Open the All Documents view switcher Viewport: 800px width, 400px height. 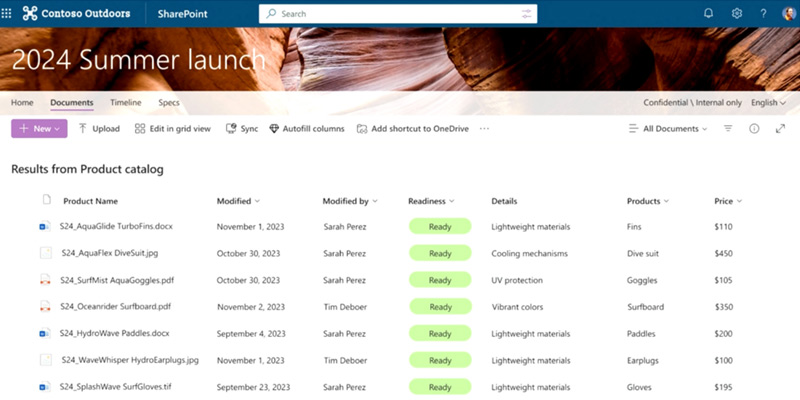[x=668, y=129]
